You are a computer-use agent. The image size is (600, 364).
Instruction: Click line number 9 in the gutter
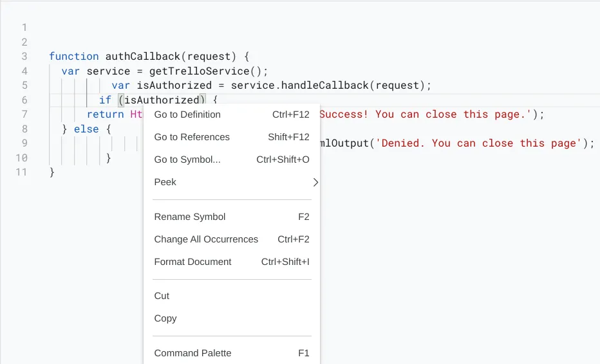pyautogui.click(x=24, y=143)
